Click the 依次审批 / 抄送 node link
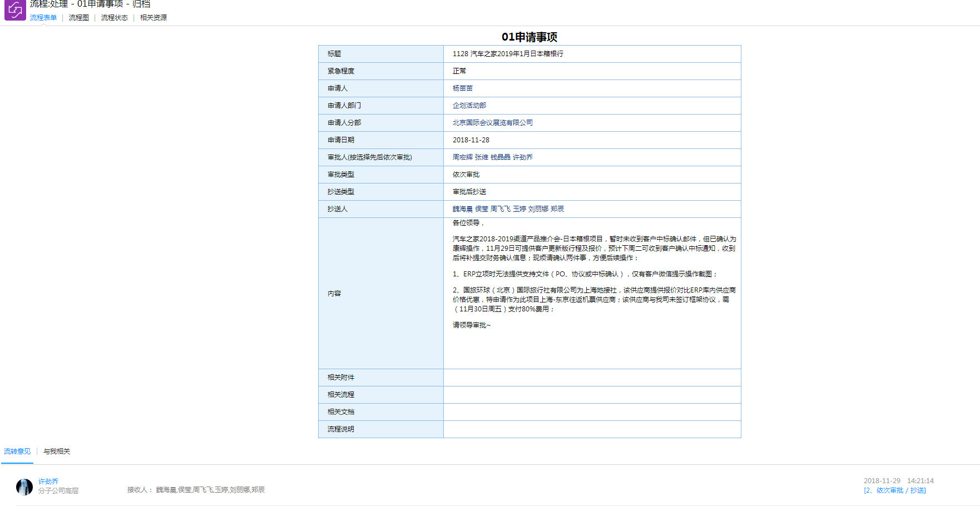This screenshot has height=506, width=980. coord(894,490)
